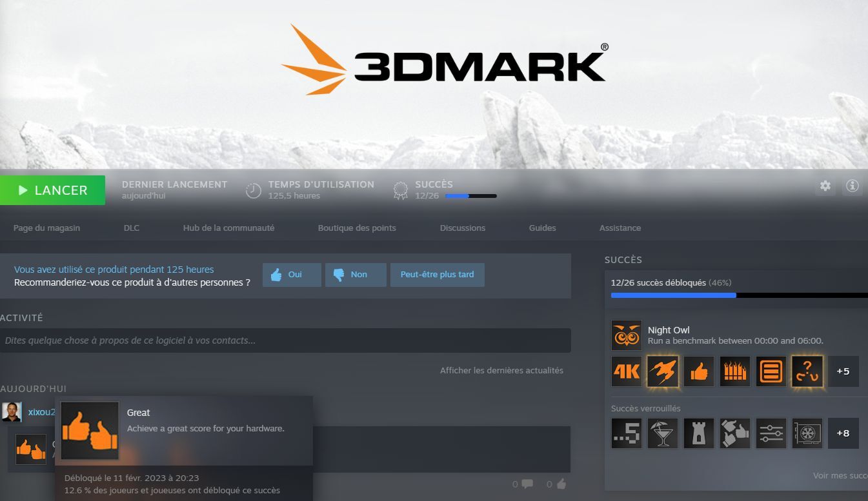Click the ACTIVITÉ section heading

(x=21, y=318)
